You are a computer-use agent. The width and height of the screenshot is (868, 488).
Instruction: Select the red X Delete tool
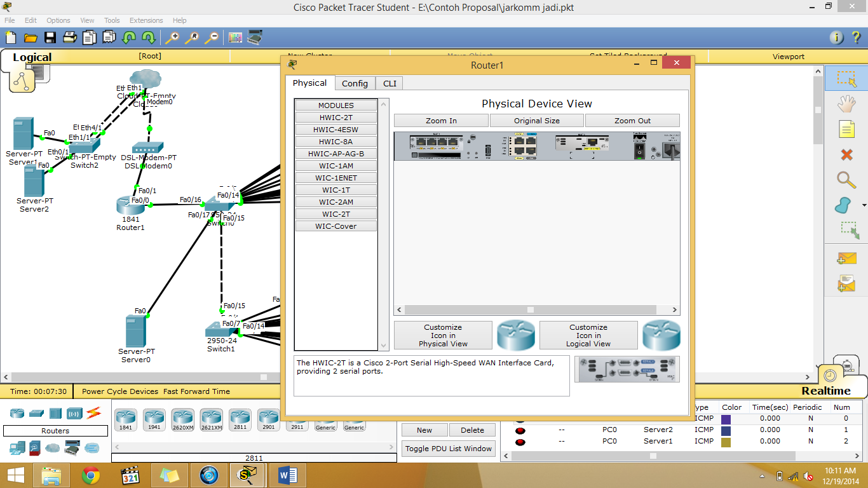[x=846, y=154]
